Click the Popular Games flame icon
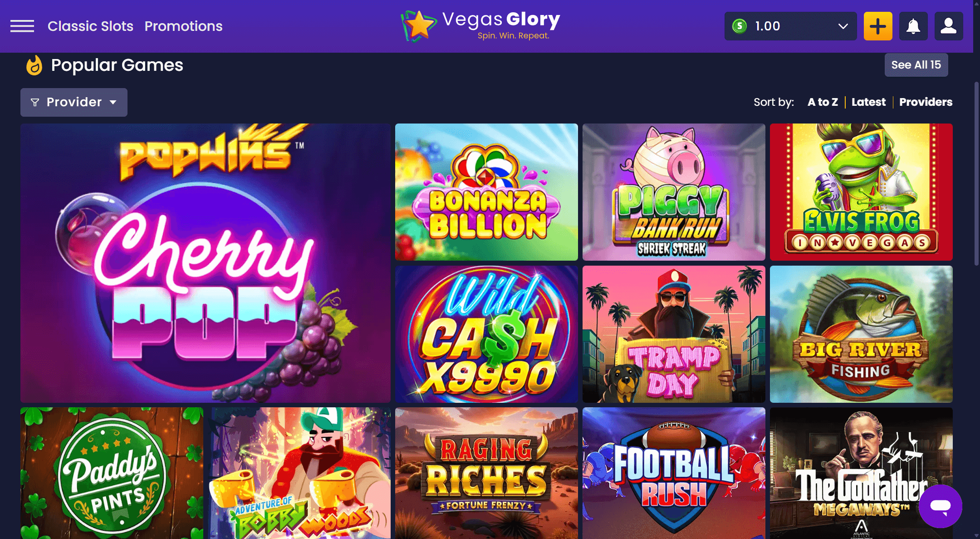The width and height of the screenshot is (980, 539). [x=34, y=65]
